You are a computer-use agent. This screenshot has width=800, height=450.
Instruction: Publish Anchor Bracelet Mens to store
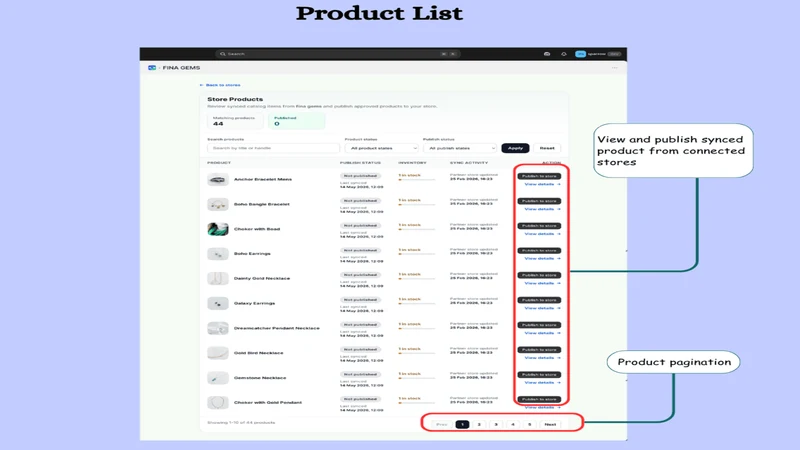(x=539, y=176)
